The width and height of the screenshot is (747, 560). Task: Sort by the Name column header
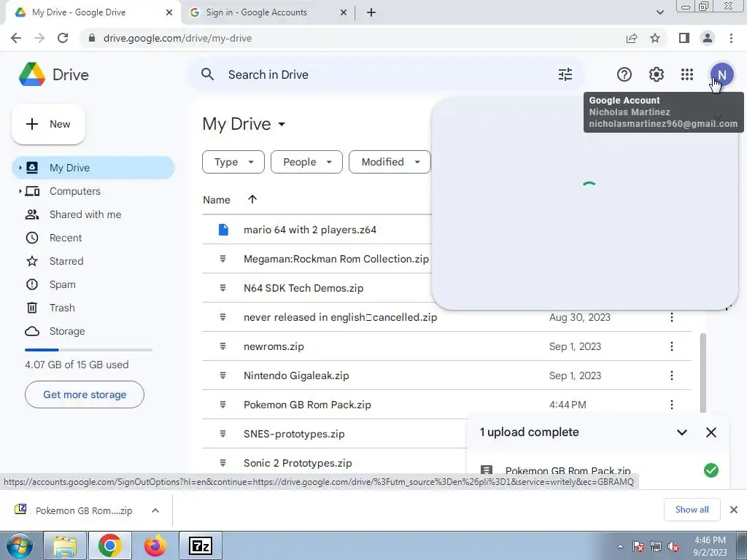coord(216,200)
